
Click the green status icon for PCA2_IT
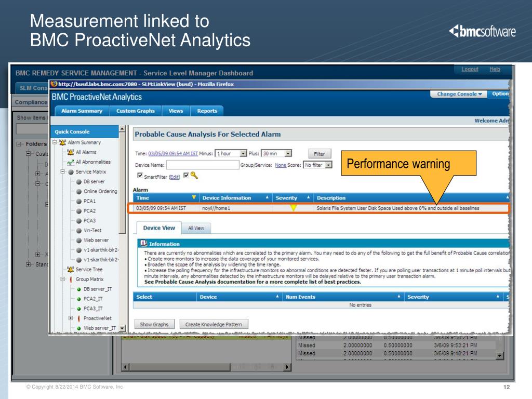pyautogui.click(x=79, y=299)
